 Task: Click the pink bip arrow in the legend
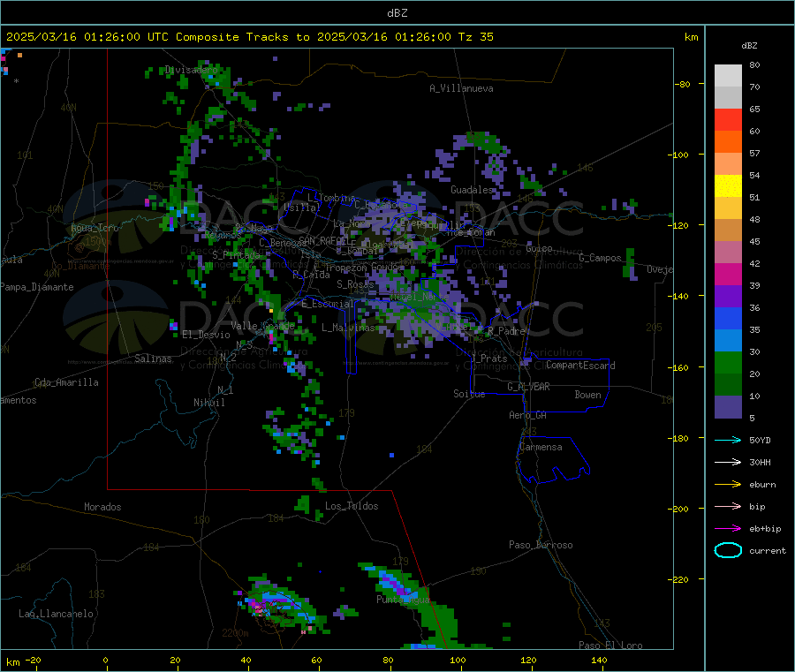tap(728, 506)
